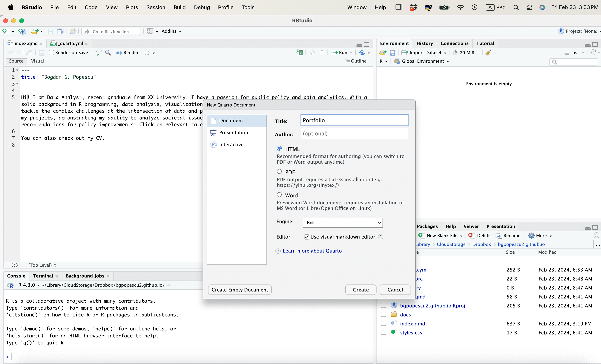Select the PDF output format radio button
Screen dimensions: 601x364
[279, 172]
